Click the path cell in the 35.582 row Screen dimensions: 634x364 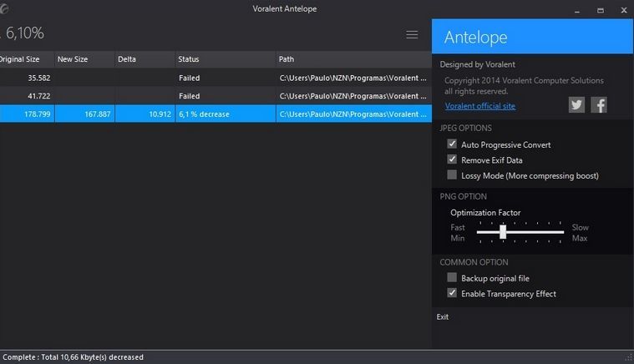354,78
